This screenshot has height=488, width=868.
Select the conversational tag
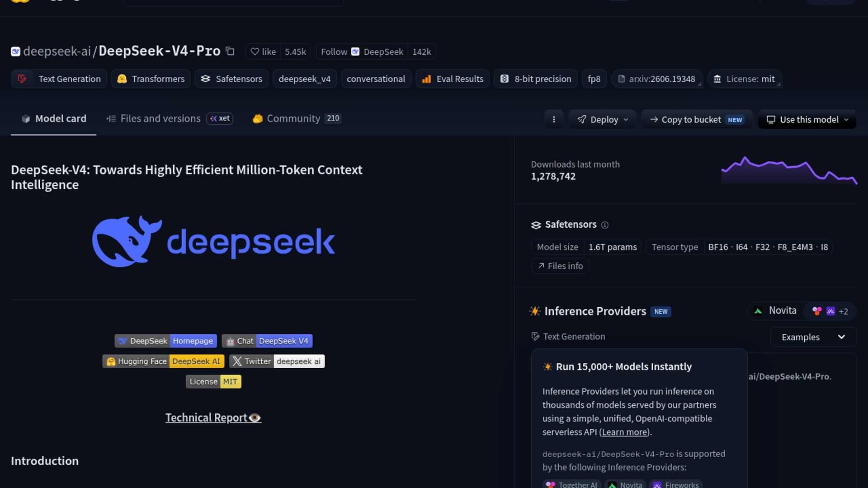(376, 79)
